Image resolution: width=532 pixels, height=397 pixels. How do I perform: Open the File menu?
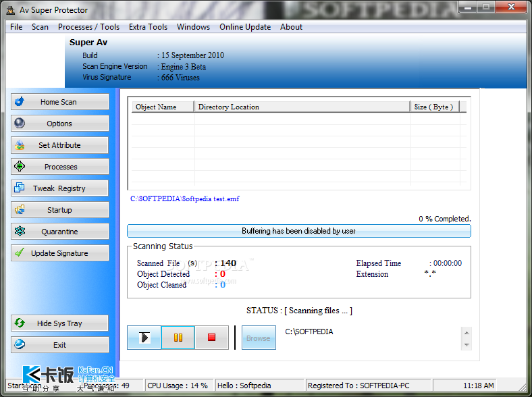point(16,27)
